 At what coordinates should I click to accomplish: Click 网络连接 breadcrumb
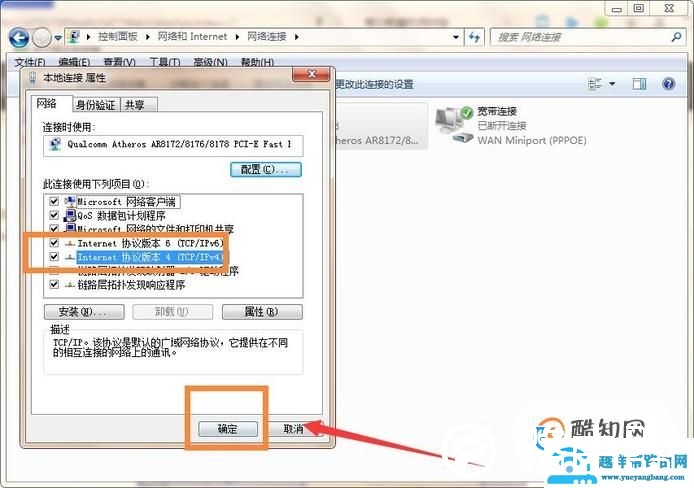tap(266, 37)
